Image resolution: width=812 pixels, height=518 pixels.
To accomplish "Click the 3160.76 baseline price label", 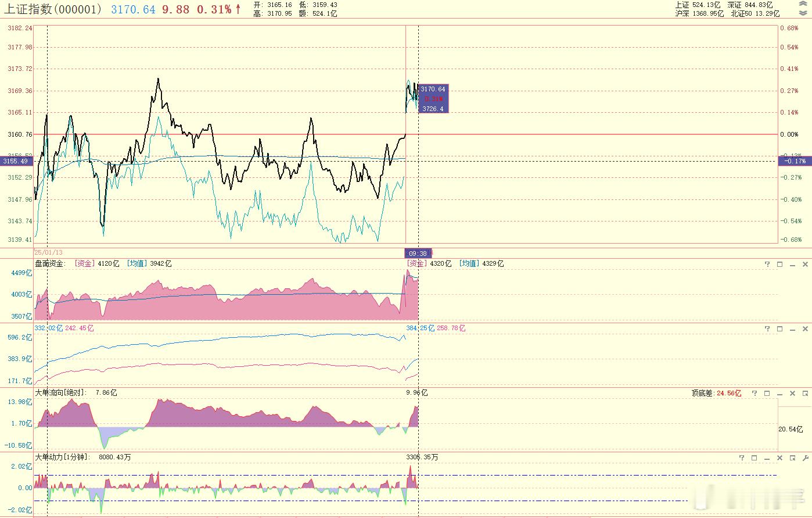I will 20,134.
